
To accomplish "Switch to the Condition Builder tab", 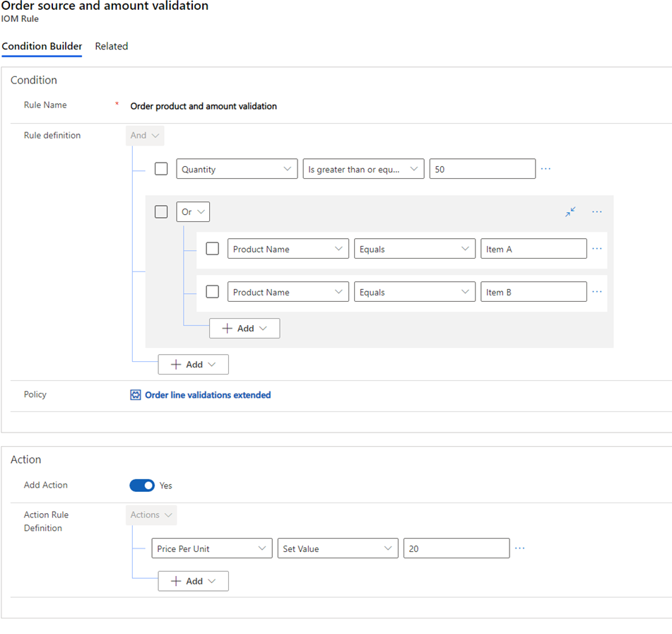I will click(42, 47).
